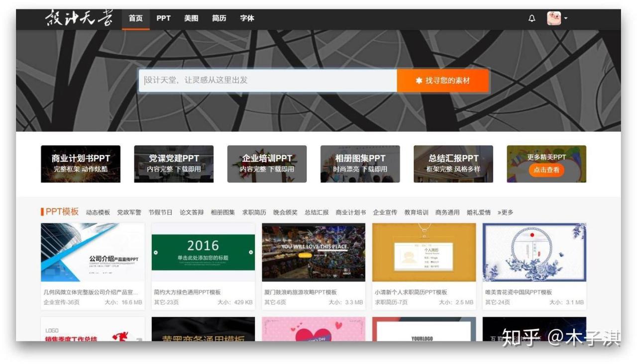637x364 pixels.
Task: Open the 党课党建PPT banner
Action: [174, 164]
